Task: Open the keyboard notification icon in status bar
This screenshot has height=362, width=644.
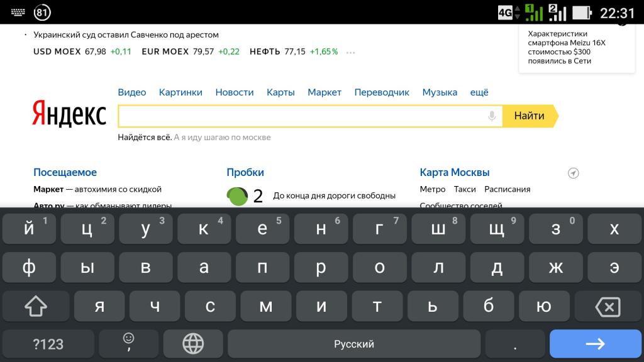Action: [x=18, y=13]
